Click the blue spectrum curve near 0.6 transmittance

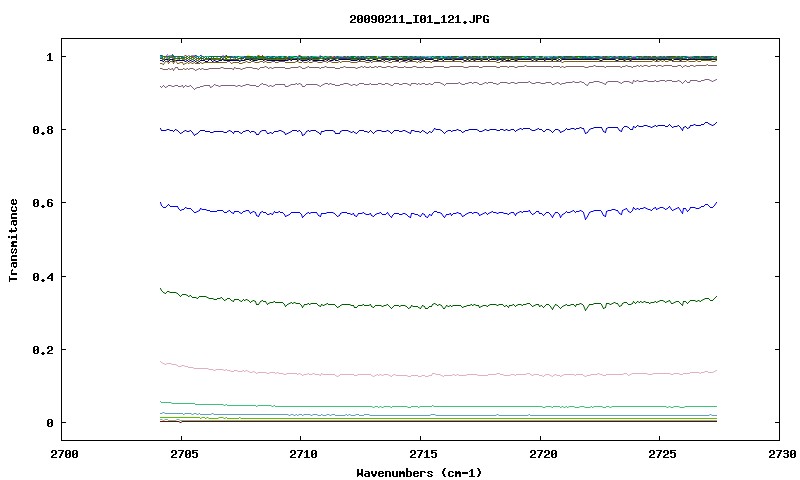pos(439,214)
